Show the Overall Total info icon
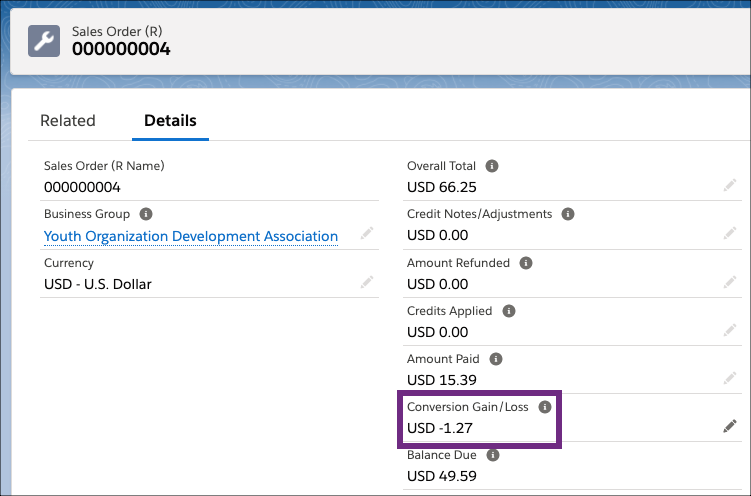The image size is (751, 496). click(492, 166)
